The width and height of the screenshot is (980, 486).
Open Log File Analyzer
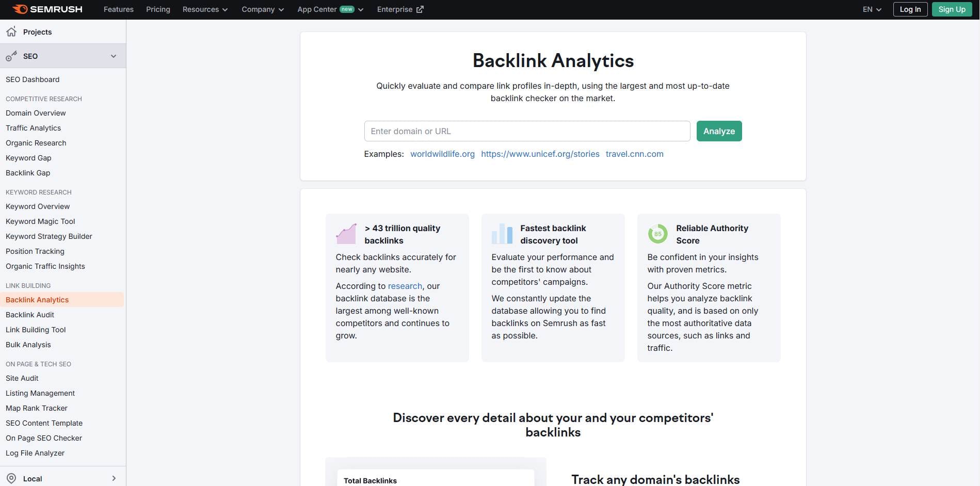(x=35, y=453)
